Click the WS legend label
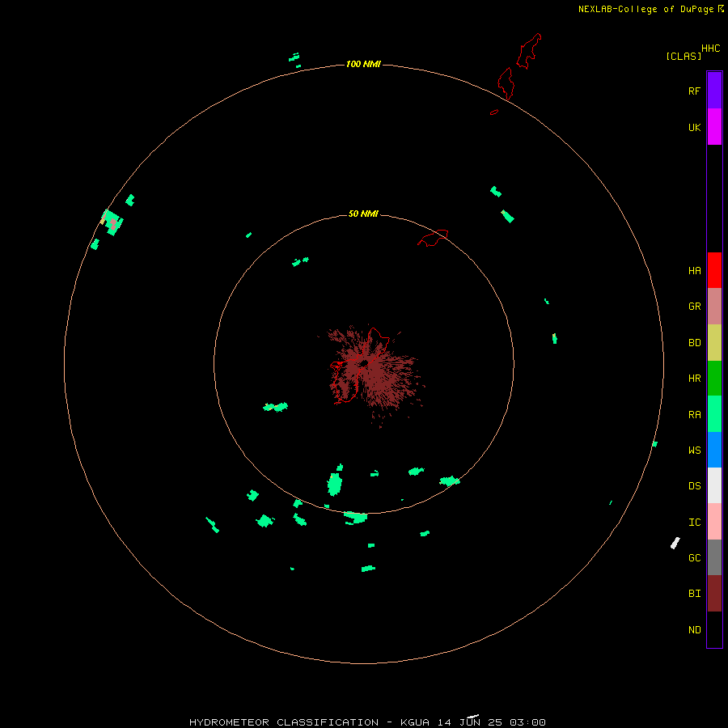 [694, 450]
